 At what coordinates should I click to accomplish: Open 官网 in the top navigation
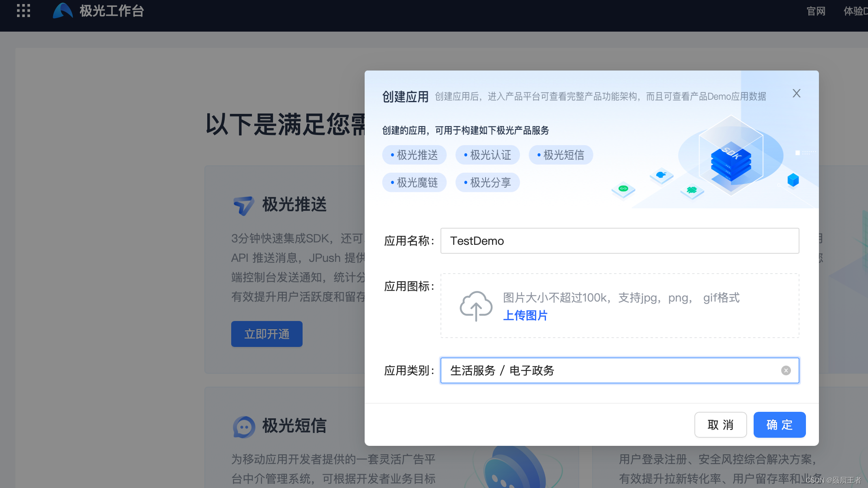click(816, 11)
